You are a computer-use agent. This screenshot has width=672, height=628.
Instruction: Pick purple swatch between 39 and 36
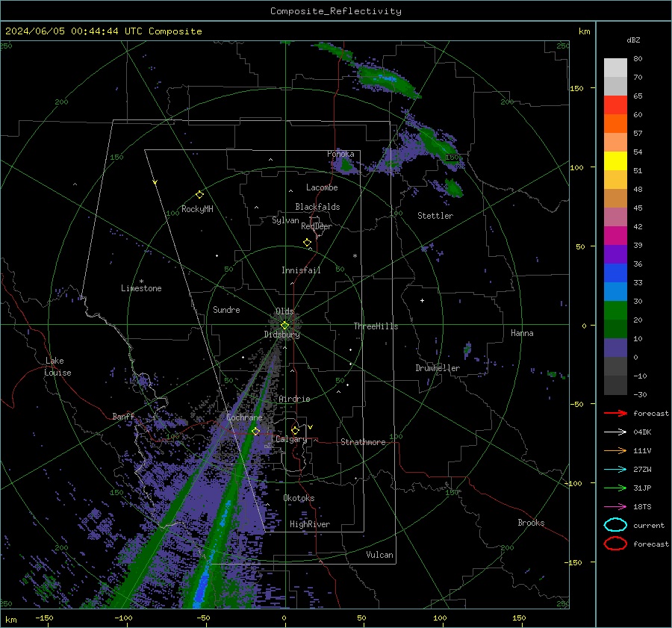click(615, 254)
